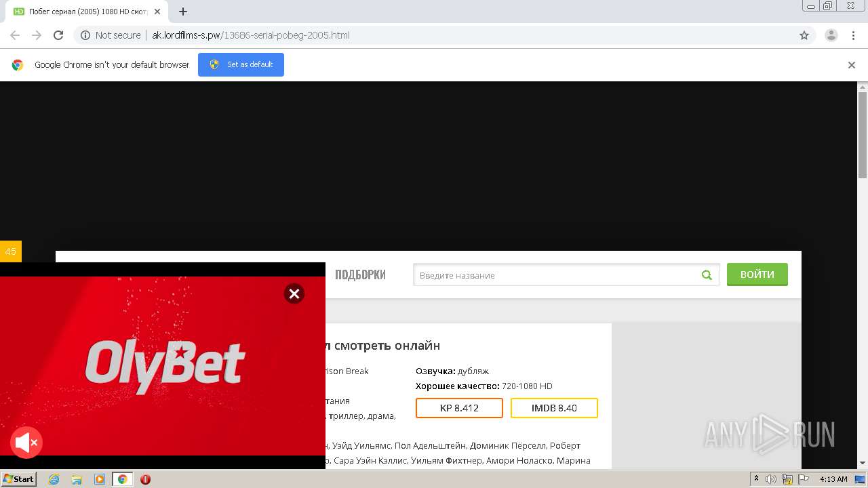The width and height of the screenshot is (868, 488).
Task: Open the network tray icon
Action: (787, 479)
